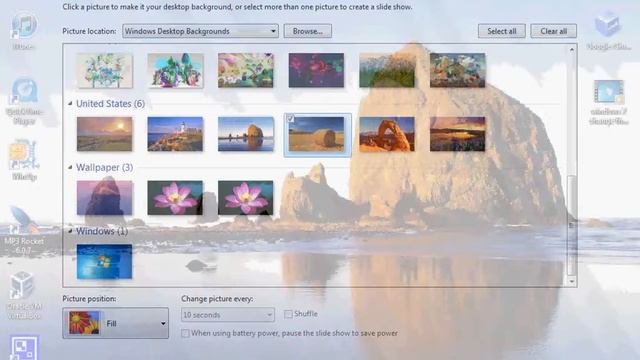Select the red rock arch picture
The width and height of the screenshot is (640, 360).
pos(387,134)
